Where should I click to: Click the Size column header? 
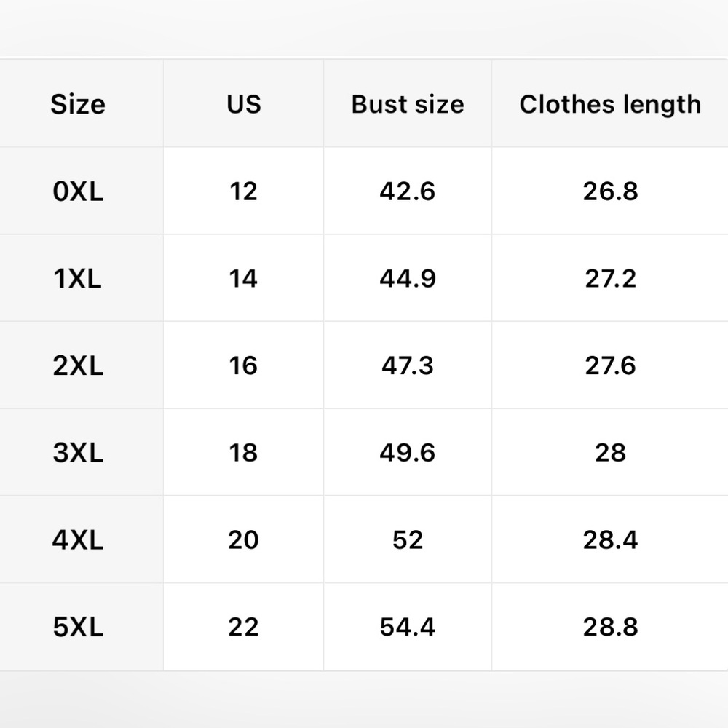pos(78,104)
